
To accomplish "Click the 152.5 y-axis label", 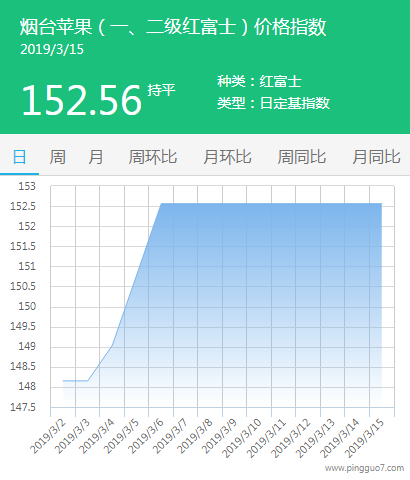I will 23,206.
